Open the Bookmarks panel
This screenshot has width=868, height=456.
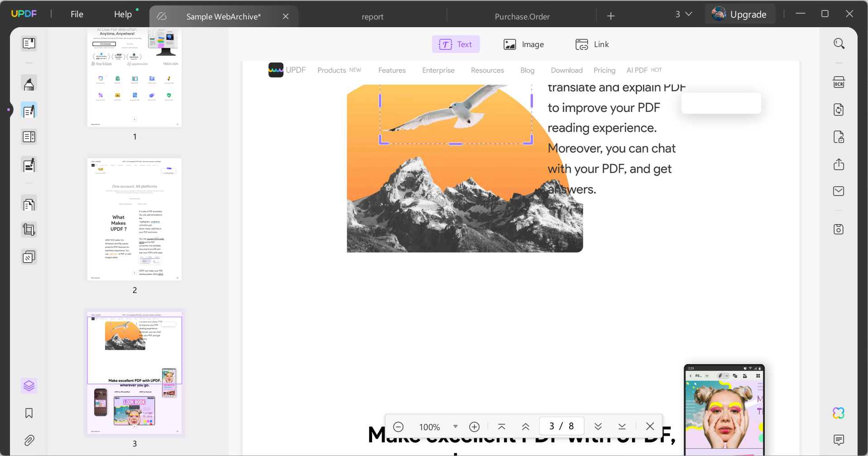click(29, 413)
